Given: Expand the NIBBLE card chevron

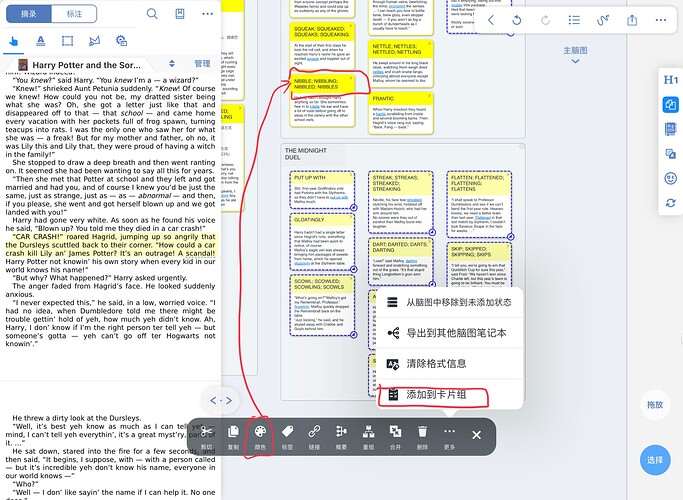Looking at the screenshot, I should coord(351,78).
